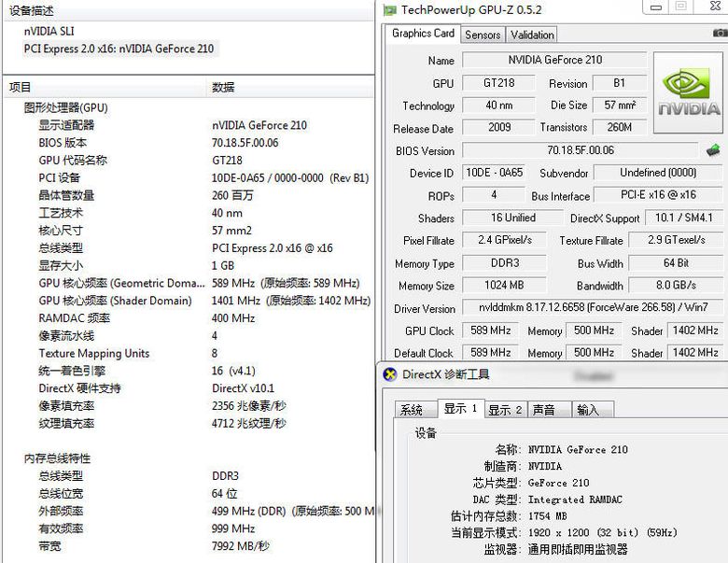Select the 带宽 row
The image size is (728, 563).
pos(189,546)
